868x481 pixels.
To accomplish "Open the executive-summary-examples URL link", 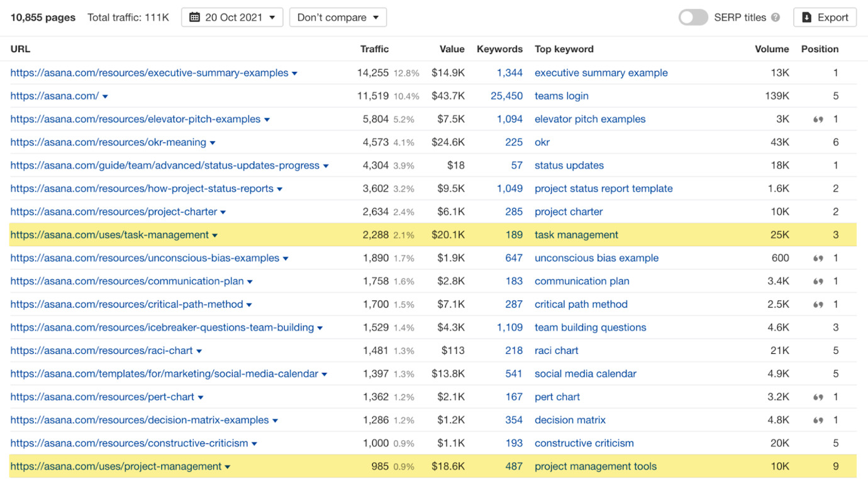I will (x=149, y=73).
